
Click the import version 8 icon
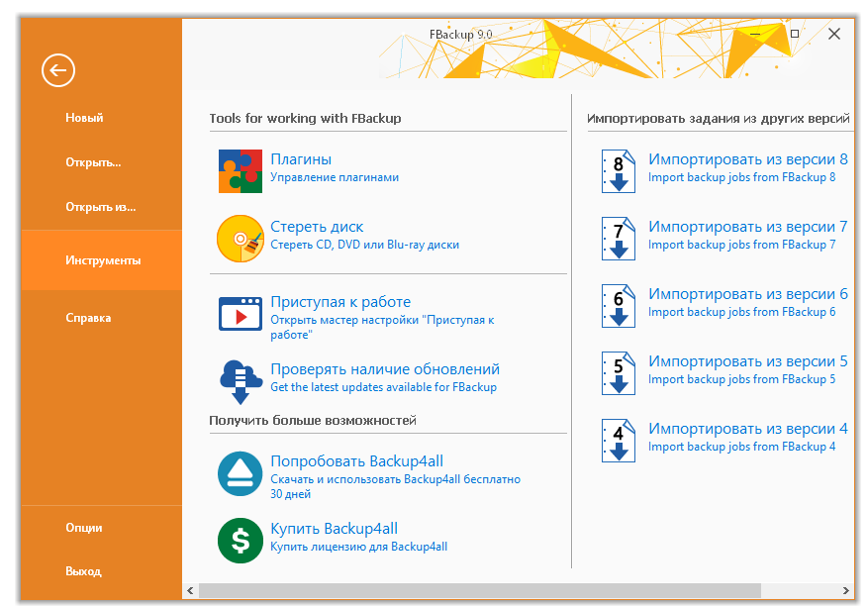[619, 171]
